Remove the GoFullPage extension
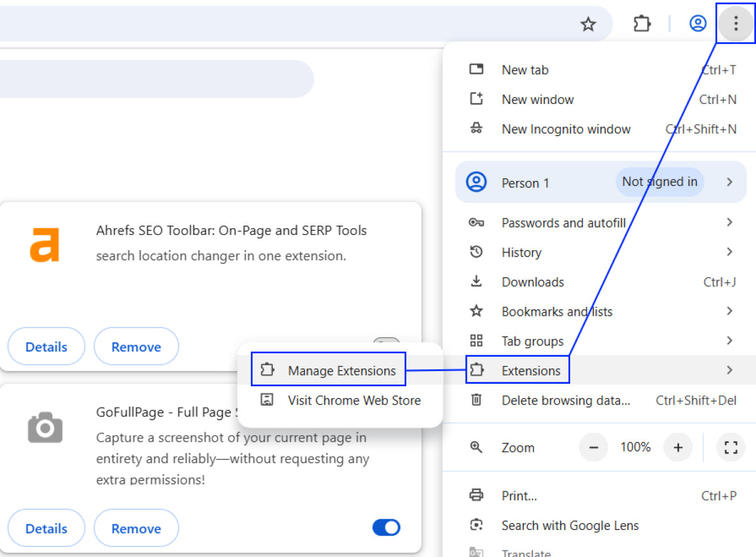Viewport: 756px width, 557px height. [136, 529]
